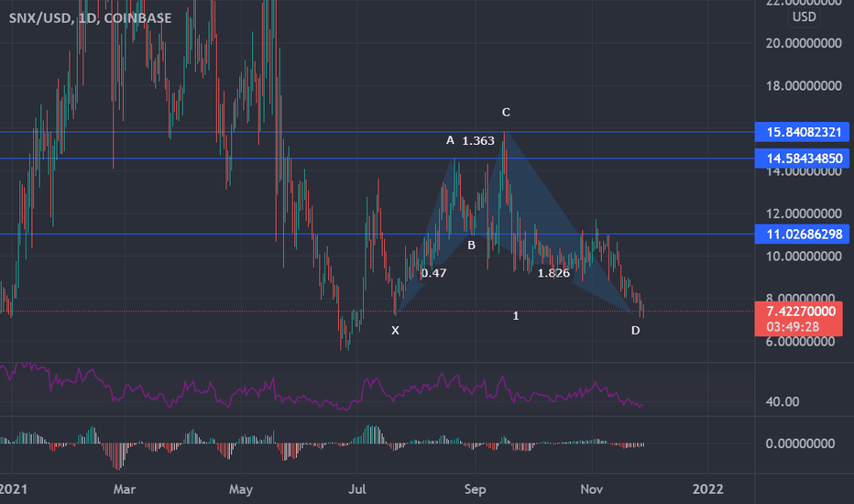Click pattern point label A
Viewport: 854px width, 504px height.
coord(450,140)
